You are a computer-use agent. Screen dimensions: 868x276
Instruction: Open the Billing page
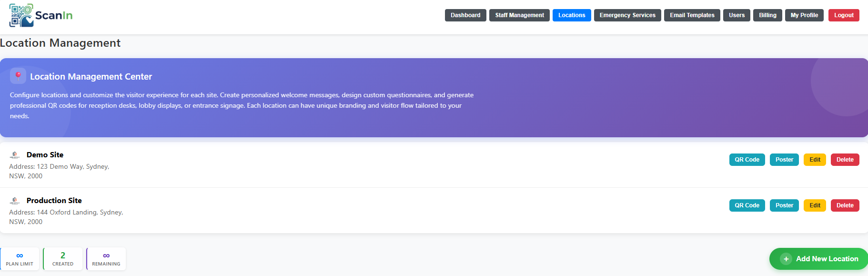tap(767, 15)
